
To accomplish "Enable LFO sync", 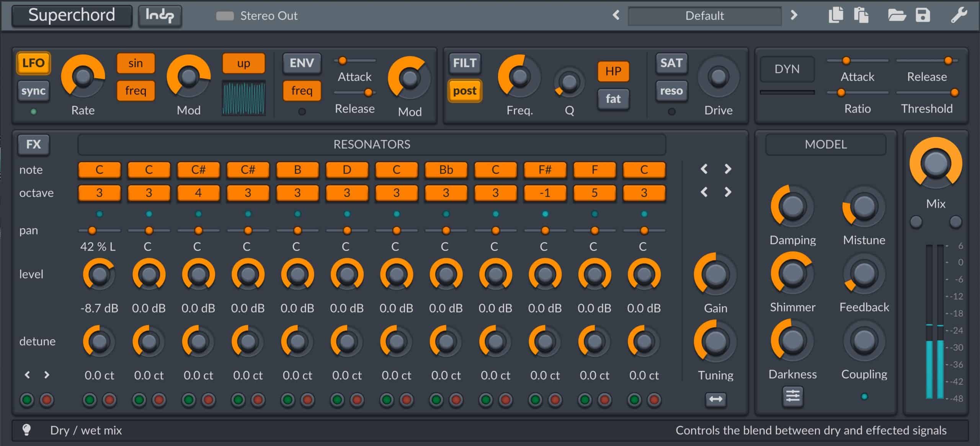I will point(33,91).
